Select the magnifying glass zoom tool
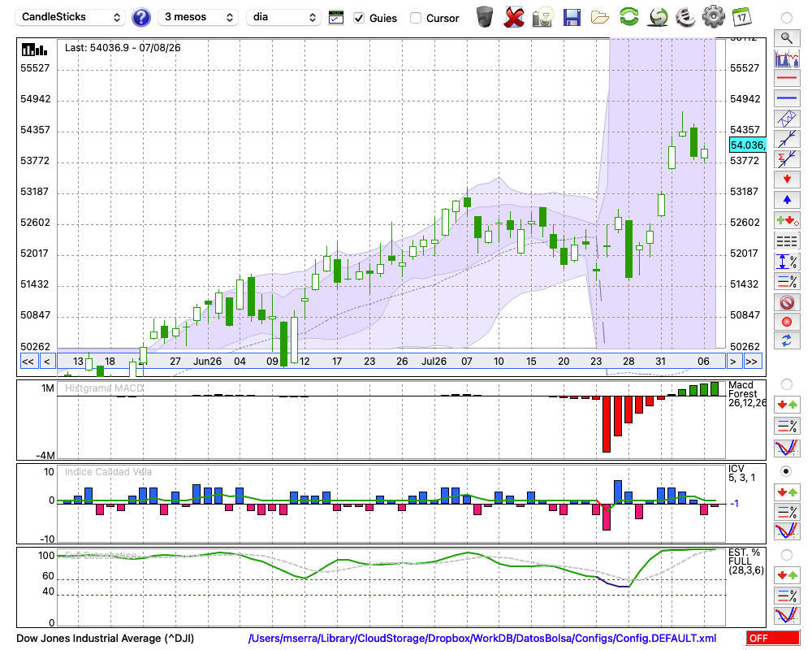812x650 pixels. tap(787, 38)
